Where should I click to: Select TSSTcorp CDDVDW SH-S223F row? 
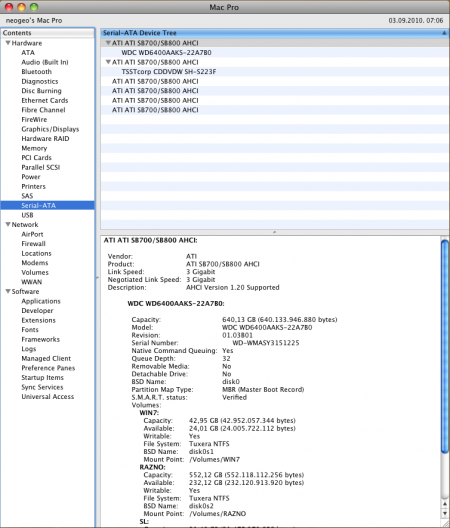[274, 72]
